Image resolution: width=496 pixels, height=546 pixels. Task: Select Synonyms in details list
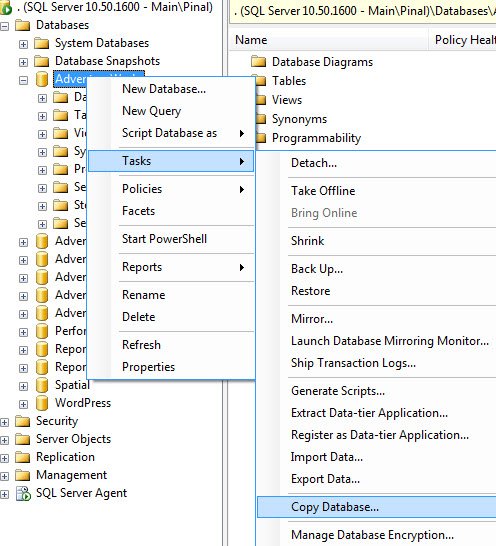point(300,119)
